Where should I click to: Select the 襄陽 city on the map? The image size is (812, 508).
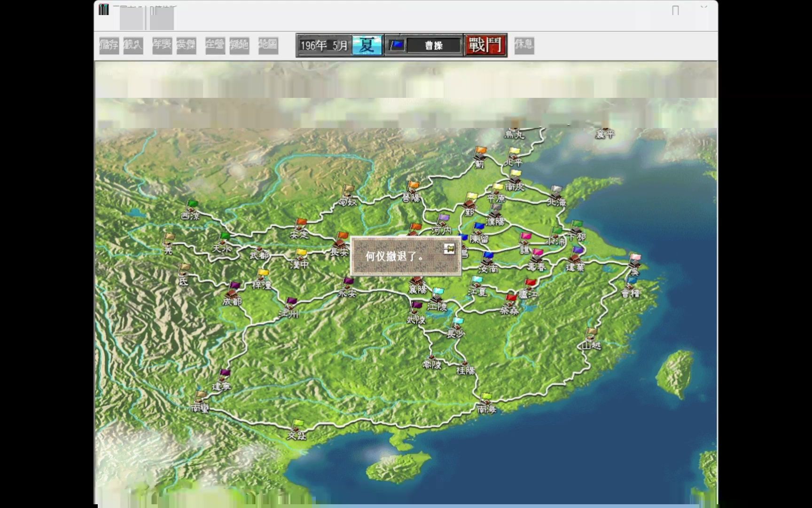coord(417,286)
